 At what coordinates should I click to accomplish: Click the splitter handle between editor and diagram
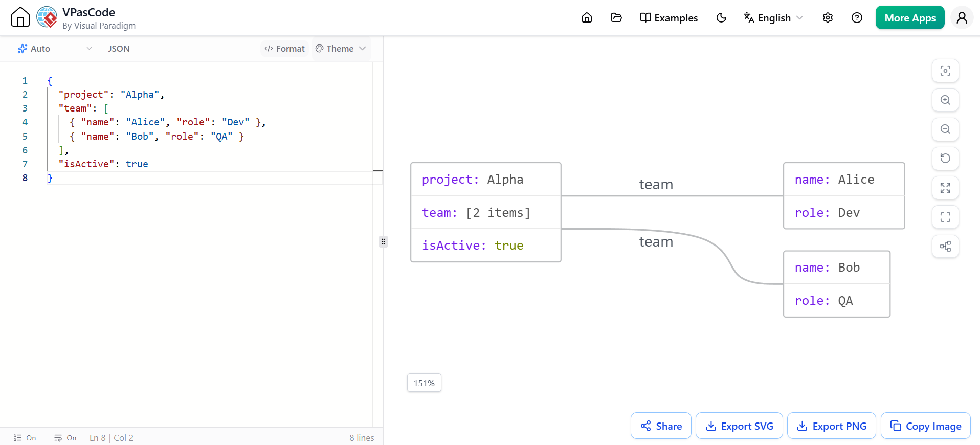tap(383, 241)
